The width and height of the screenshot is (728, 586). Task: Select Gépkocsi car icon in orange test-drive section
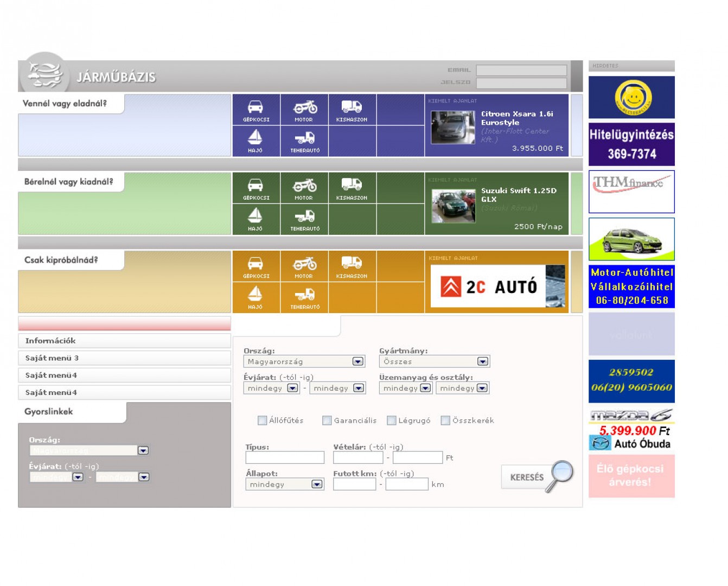coord(256,266)
